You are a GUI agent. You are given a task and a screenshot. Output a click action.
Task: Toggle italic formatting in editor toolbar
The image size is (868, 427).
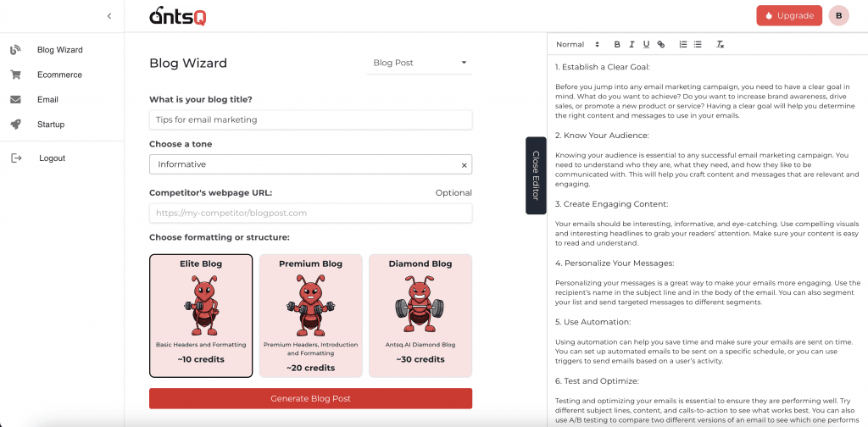point(632,44)
